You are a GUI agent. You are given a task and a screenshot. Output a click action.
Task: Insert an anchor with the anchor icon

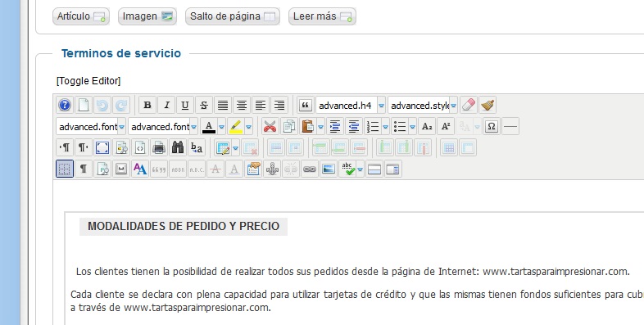pyautogui.click(x=272, y=169)
